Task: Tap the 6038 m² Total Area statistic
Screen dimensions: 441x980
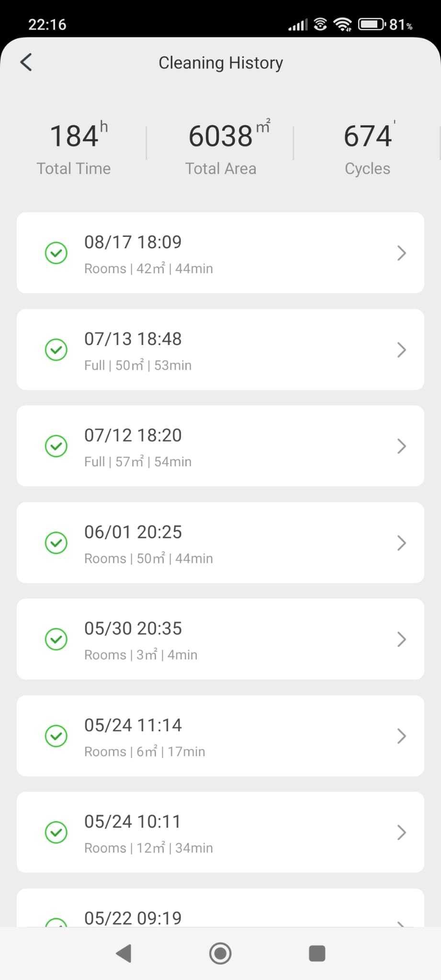Action: tap(221, 148)
